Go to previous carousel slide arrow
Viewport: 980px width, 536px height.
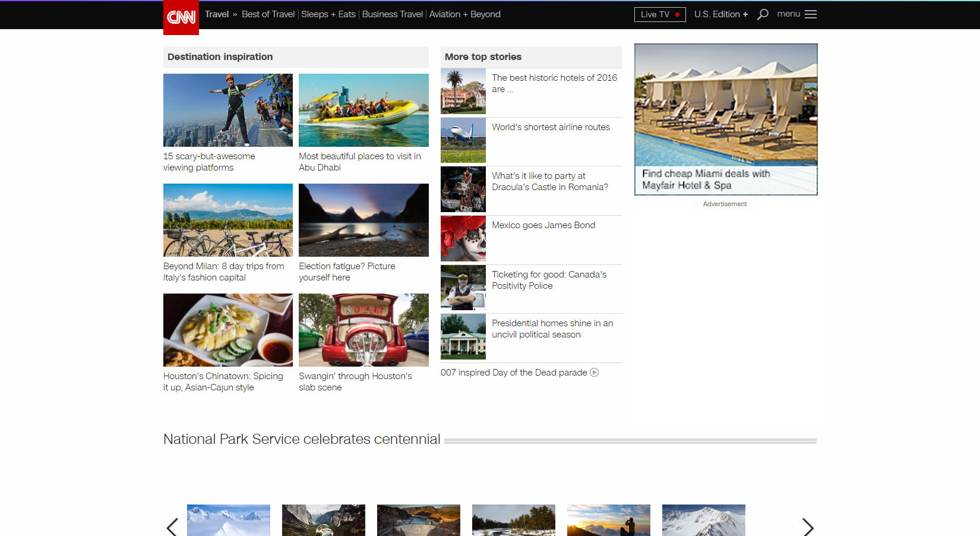172,527
